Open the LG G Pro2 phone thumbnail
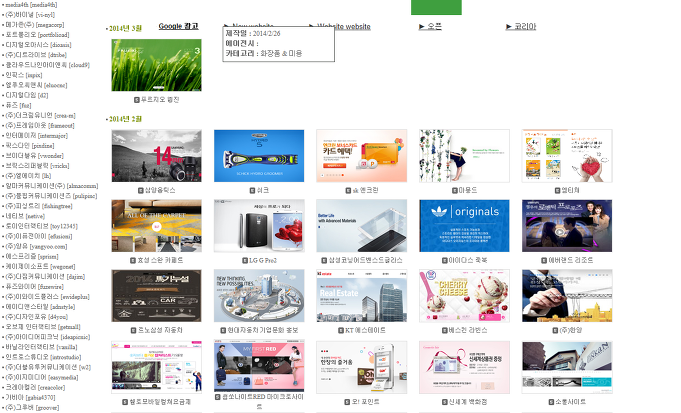Viewport: 681px width, 413px height. (259, 226)
